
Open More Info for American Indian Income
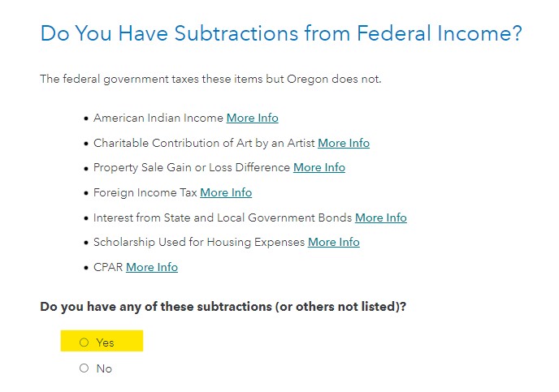point(253,118)
